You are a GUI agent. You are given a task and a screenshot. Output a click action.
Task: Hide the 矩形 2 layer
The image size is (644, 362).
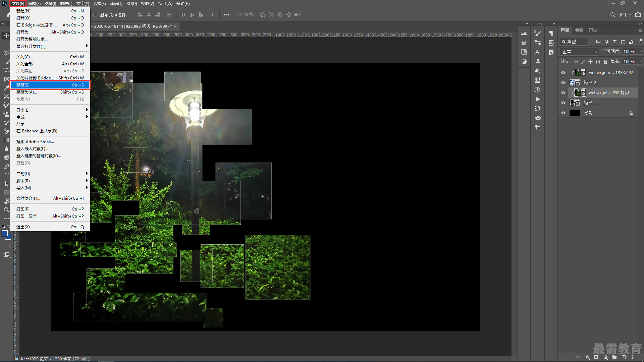pos(563,82)
